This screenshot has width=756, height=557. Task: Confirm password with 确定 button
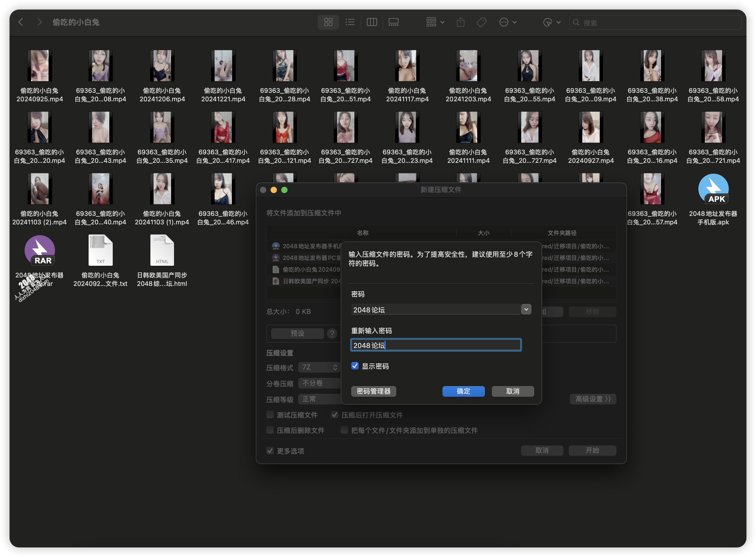pos(463,391)
